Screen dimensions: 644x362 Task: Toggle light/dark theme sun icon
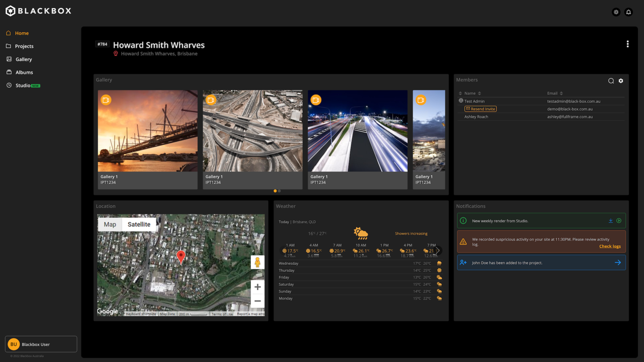(x=616, y=12)
